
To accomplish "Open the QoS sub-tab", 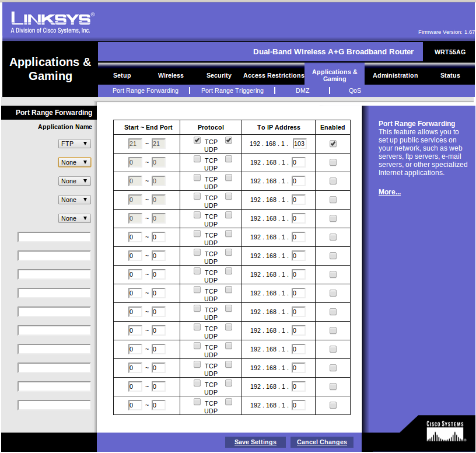I will [x=355, y=90].
